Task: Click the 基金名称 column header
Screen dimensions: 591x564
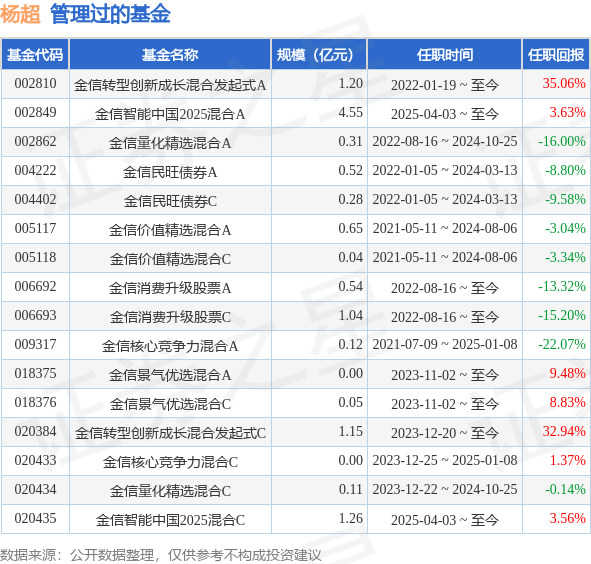Action: coord(170,55)
